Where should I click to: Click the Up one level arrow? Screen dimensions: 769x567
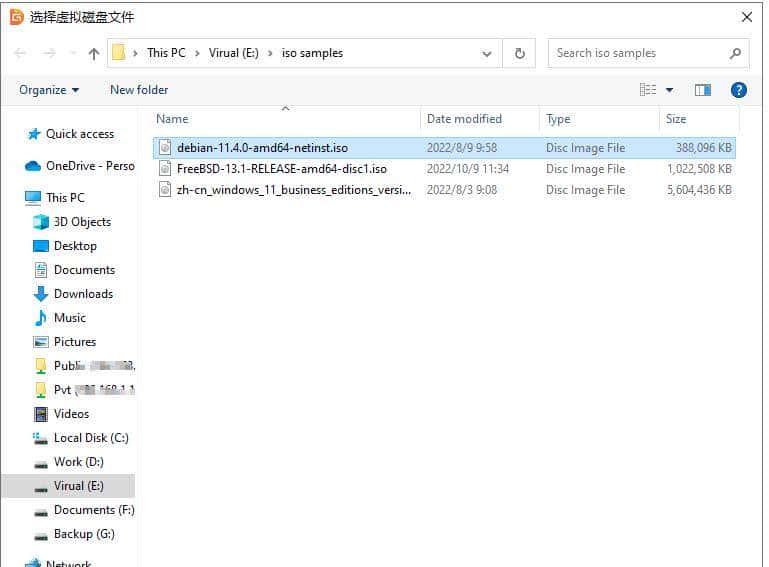pyautogui.click(x=94, y=54)
